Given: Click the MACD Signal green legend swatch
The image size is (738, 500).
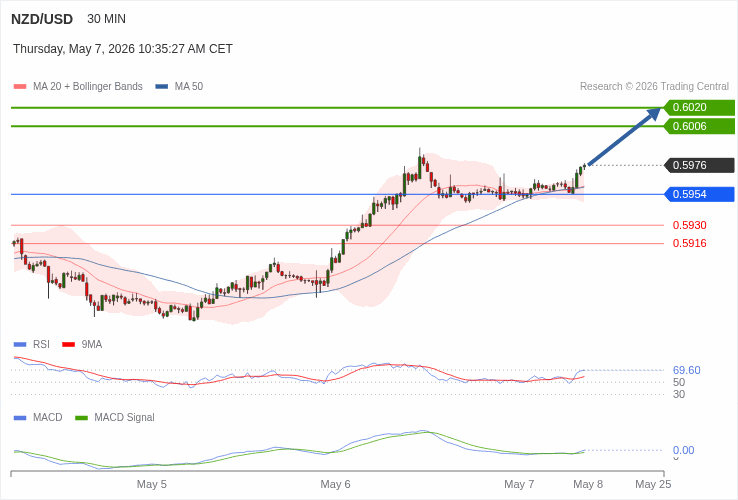Looking at the screenshot, I should [x=82, y=418].
